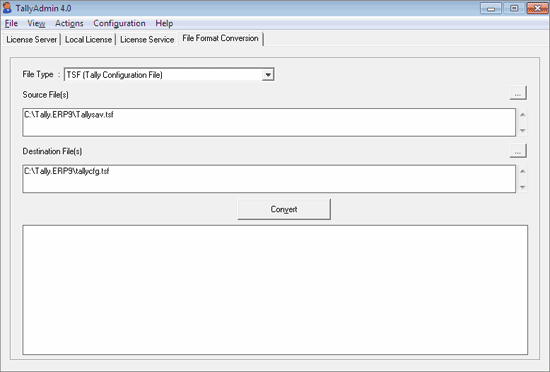
Task: Open the Configuration menu
Action: tap(119, 23)
